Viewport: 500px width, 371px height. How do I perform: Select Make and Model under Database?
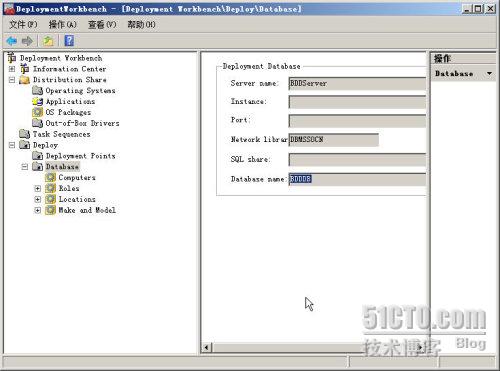tap(87, 210)
